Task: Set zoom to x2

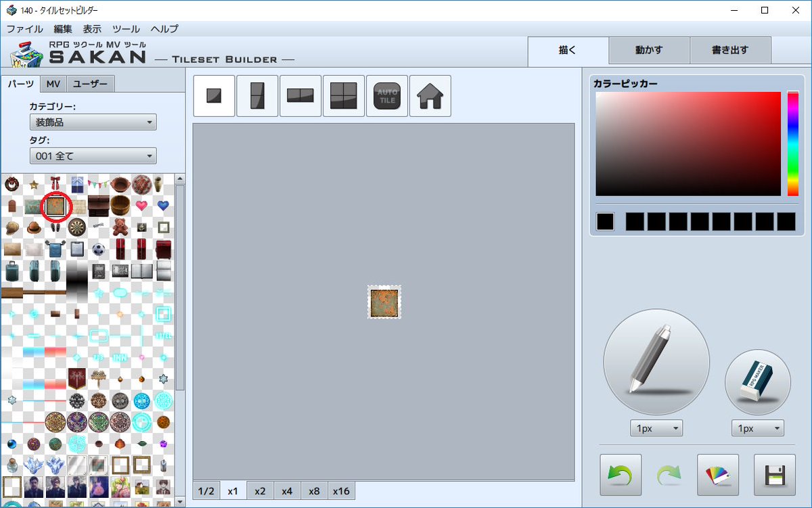Action: coord(261,491)
